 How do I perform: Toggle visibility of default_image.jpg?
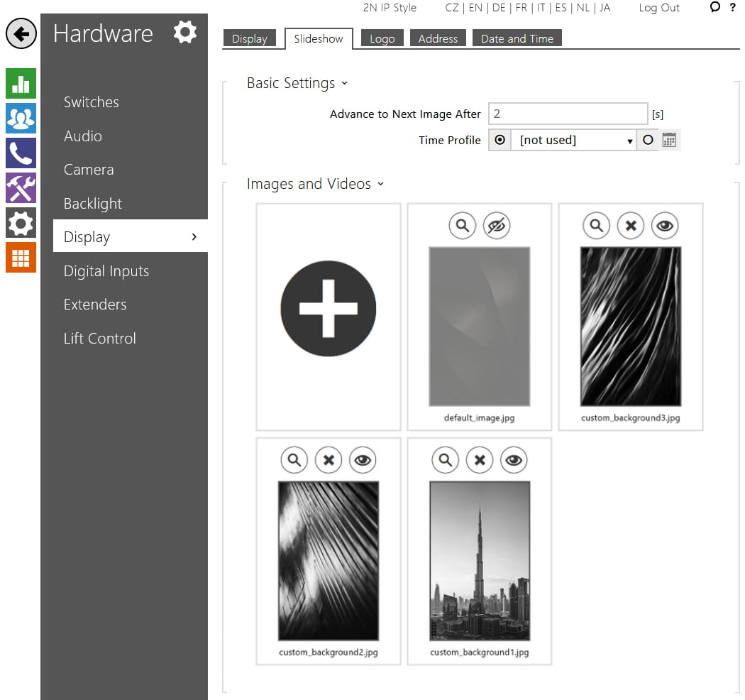(x=497, y=226)
